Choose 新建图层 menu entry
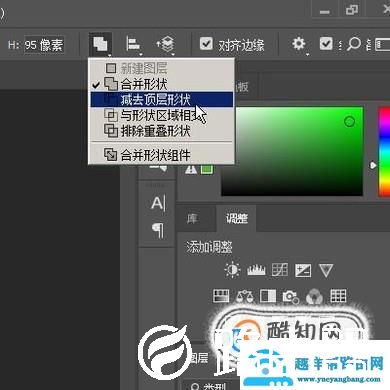Image resolution: width=390 pixels, height=390 pixels. pos(162,68)
